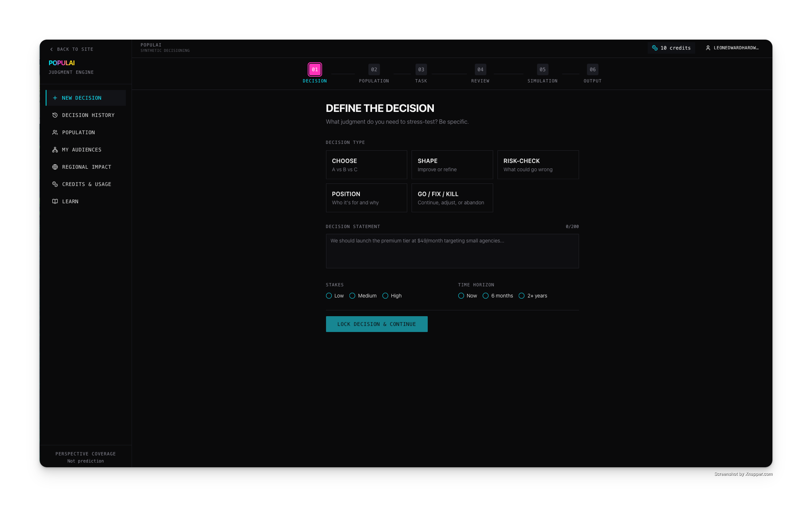Select the Go / Fix / Kill card
The height and width of the screenshot is (516, 812).
(452, 198)
